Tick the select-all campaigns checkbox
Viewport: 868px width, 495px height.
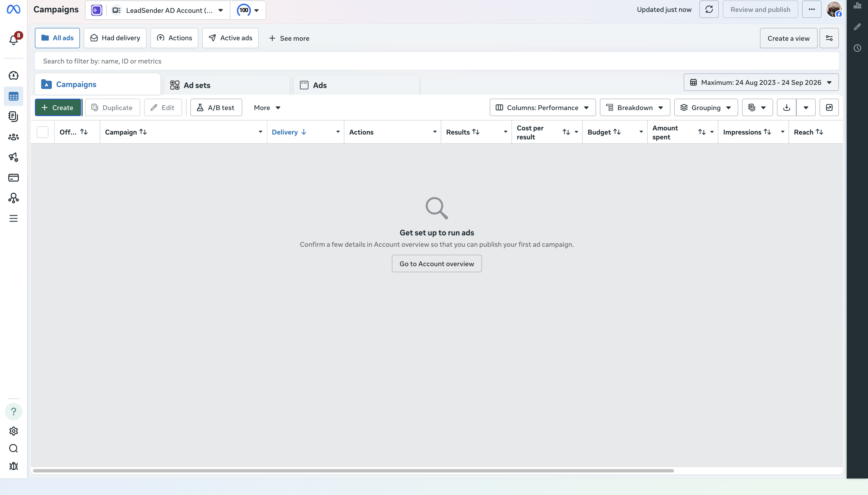click(43, 132)
